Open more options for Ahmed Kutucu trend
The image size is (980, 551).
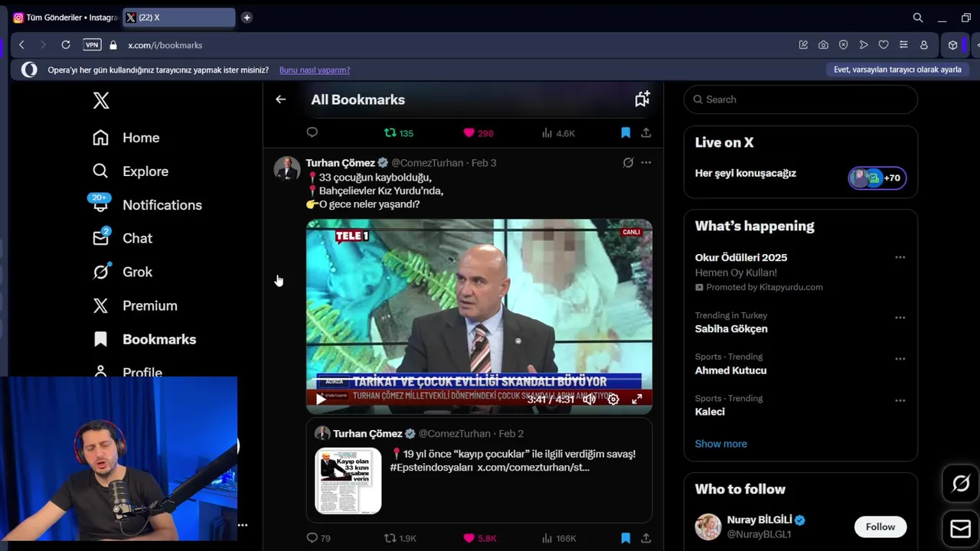[900, 359]
